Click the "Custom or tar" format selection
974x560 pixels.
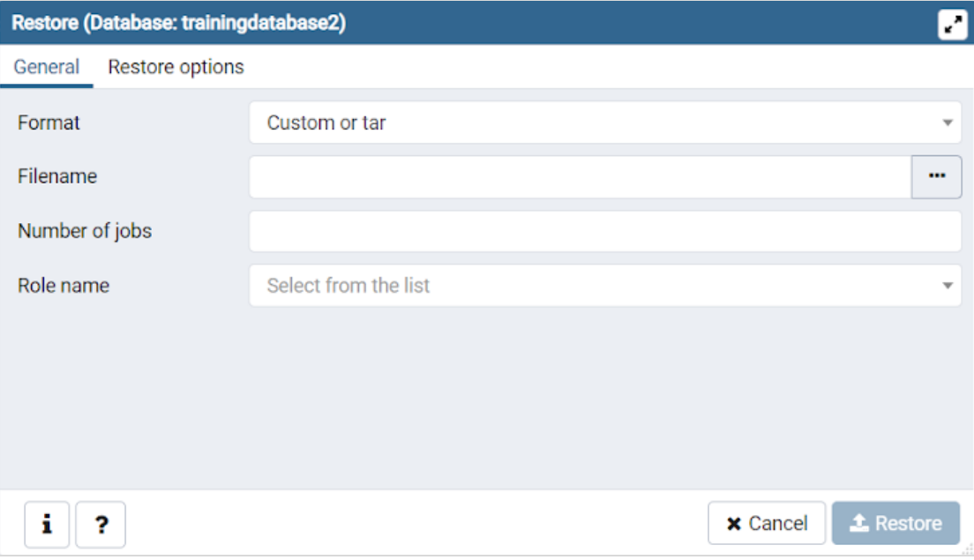(x=326, y=123)
